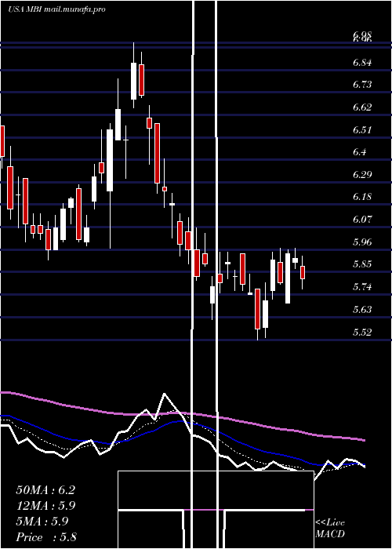The height and width of the screenshot is (549, 392).
Task: Click the 'USA MBI mail.munafa.pro' header text
Action: (x=56, y=9)
